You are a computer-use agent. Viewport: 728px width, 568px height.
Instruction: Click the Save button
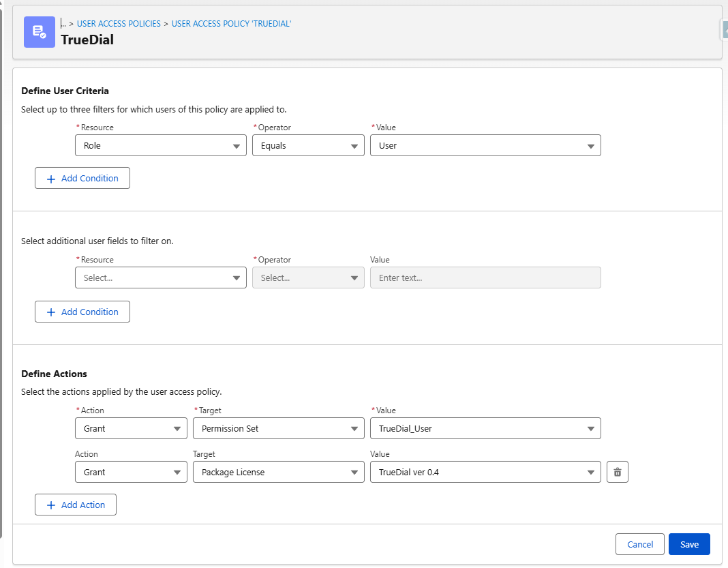(x=689, y=543)
